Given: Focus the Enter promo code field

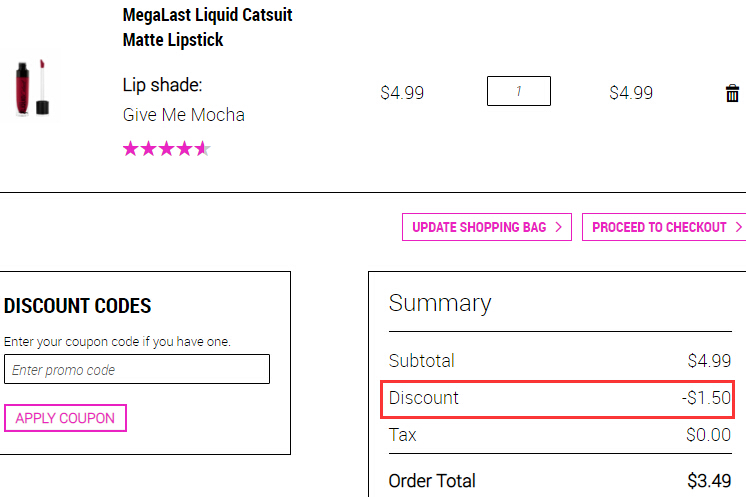Looking at the screenshot, I should point(137,369).
